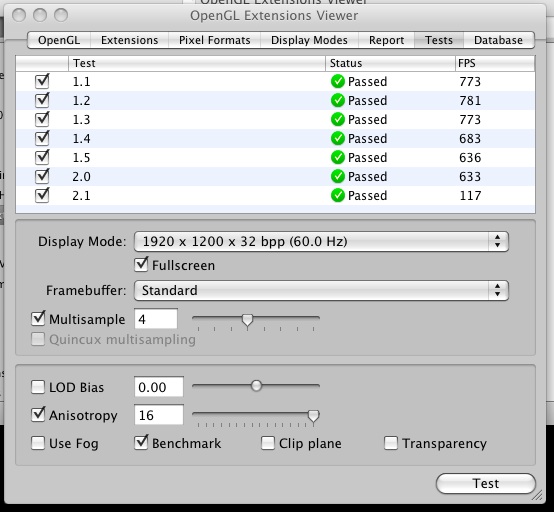Sort by the Status column header
554x512 pixels.
pyautogui.click(x=390, y=63)
